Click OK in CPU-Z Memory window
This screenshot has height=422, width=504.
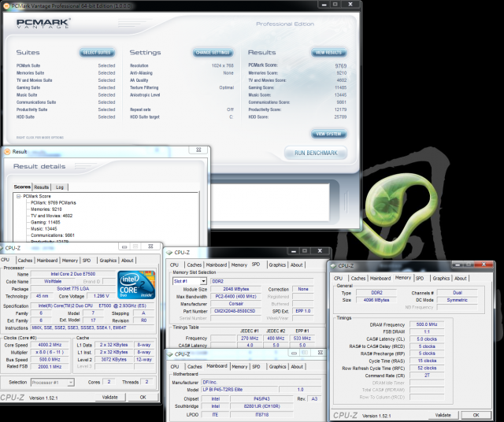pyautogui.click(x=476, y=415)
